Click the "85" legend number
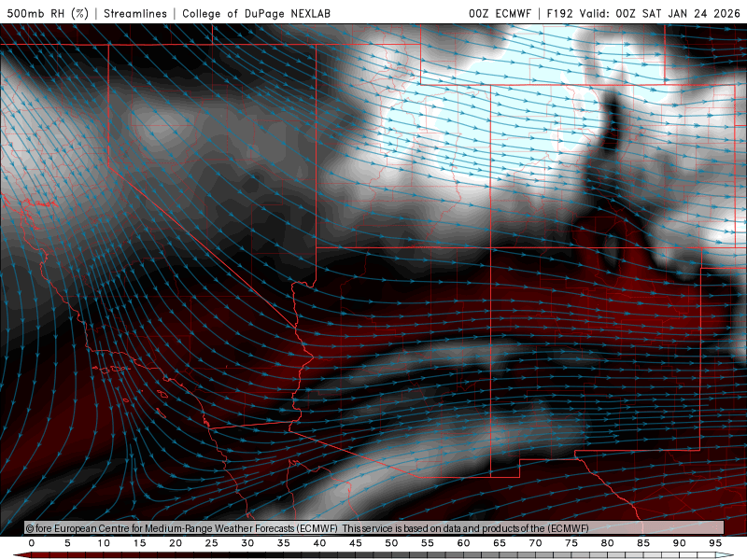Image resolution: width=747 pixels, height=560 pixels. [x=643, y=543]
